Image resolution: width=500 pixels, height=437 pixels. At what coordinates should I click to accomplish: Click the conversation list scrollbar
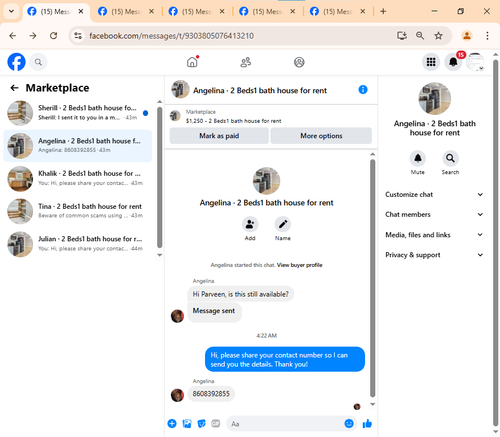click(160, 177)
